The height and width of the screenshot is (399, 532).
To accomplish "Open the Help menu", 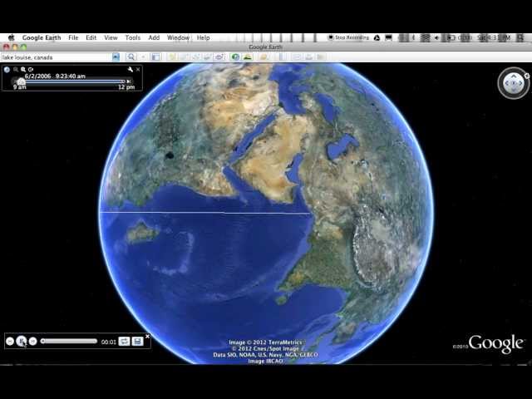I will click(x=203, y=37).
